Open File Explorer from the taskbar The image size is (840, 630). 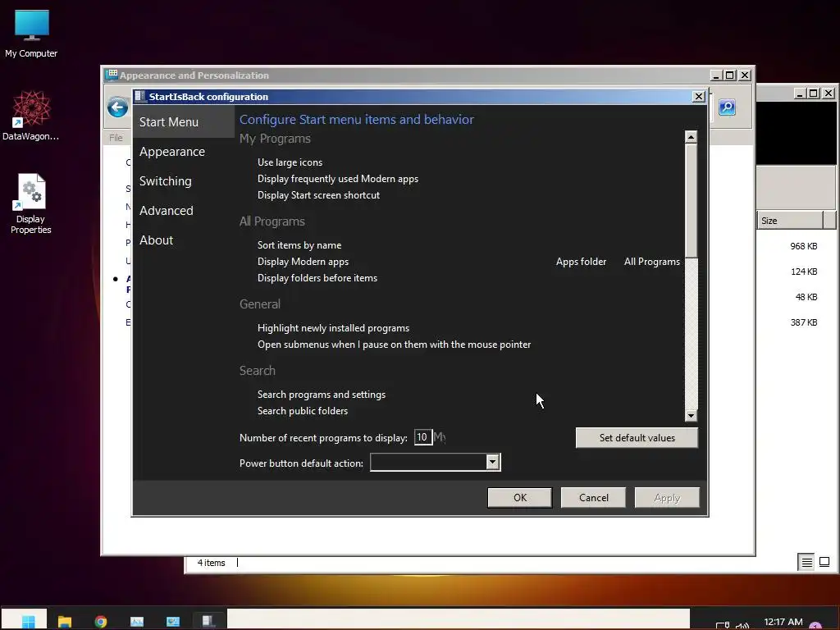pyautogui.click(x=65, y=622)
